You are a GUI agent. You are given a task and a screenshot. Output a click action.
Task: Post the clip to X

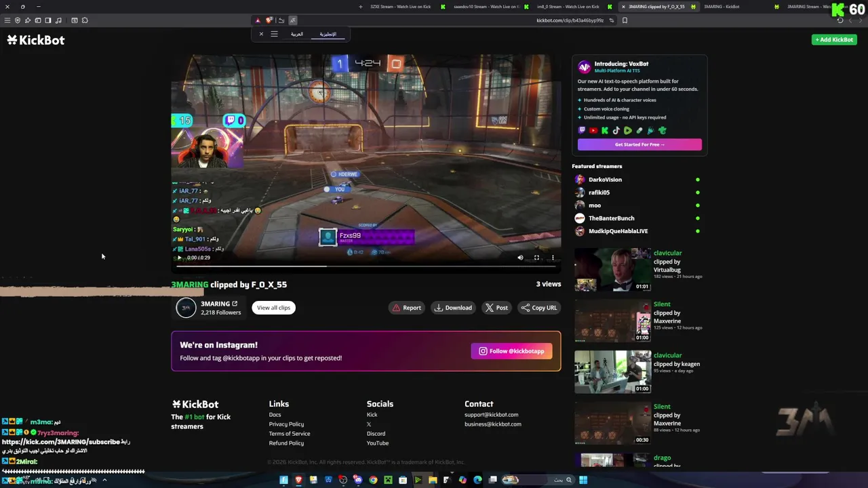[x=496, y=308]
